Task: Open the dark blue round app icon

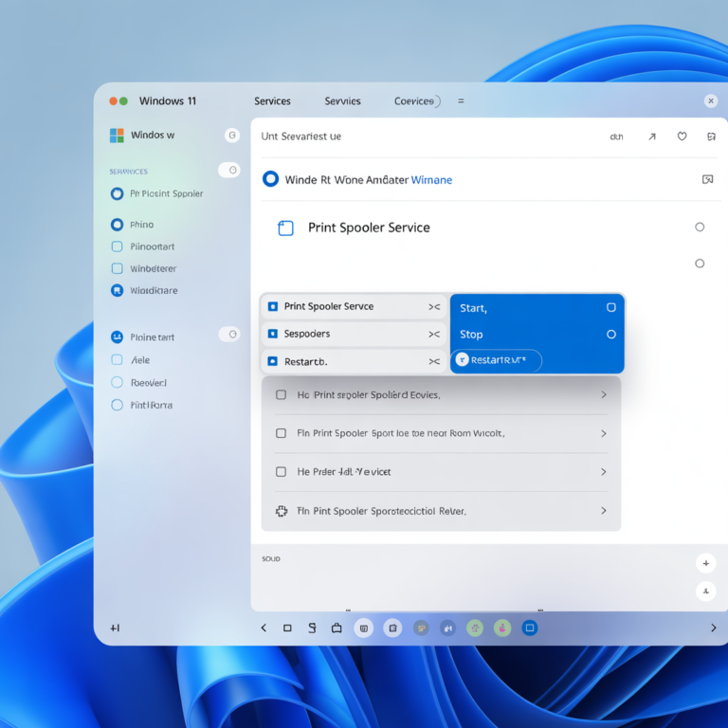Action: click(x=448, y=628)
